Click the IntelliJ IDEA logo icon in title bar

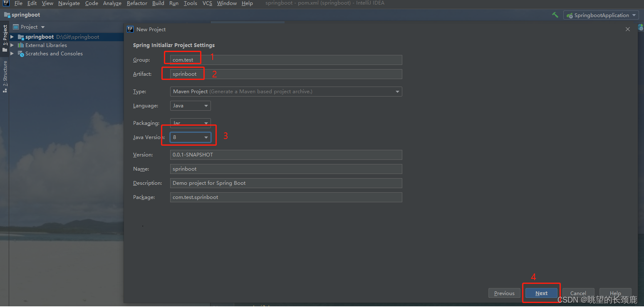(x=6, y=3)
